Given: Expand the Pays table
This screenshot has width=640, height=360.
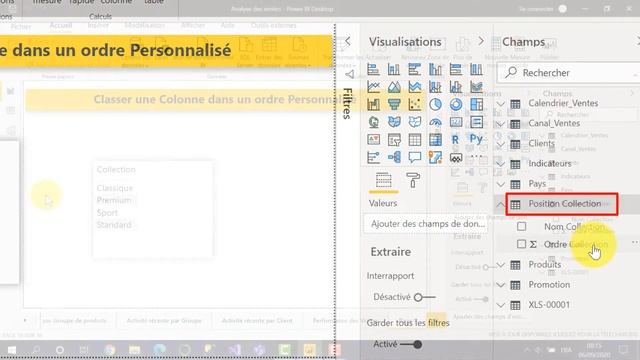Looking at the screenshot, I should [501, 184].
